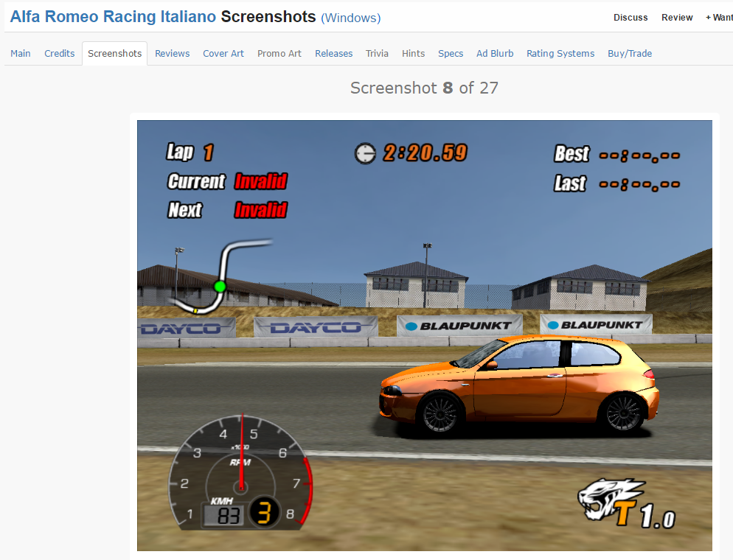
Task: Go to the Ad Blurb tab
Action: [x=495, y=54]
